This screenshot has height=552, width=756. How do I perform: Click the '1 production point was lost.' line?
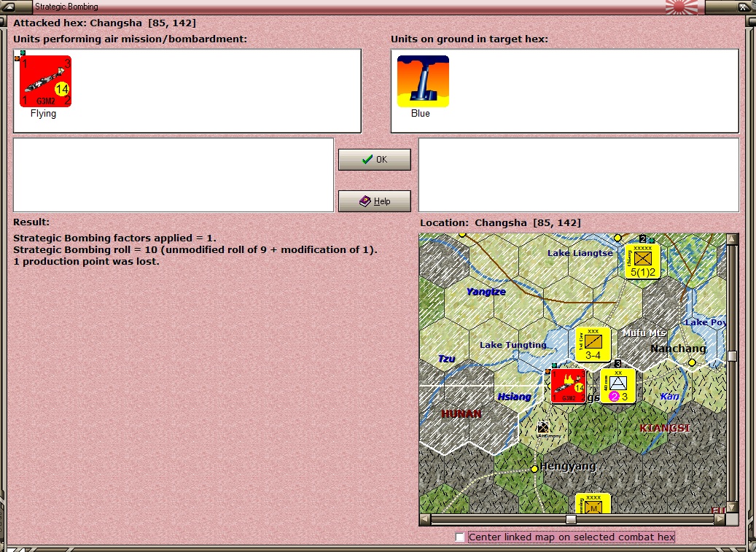coord(86,261)
